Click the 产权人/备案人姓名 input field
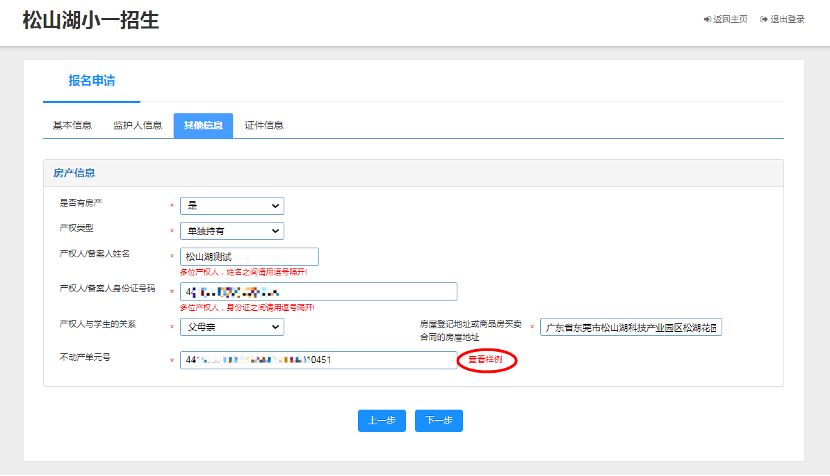Screen dimensions: 830x476 [x=249, y=256]
